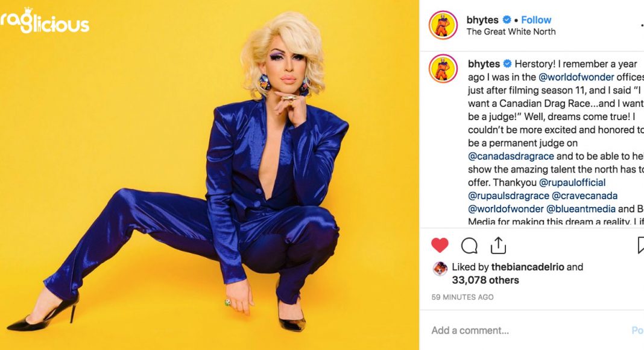Image resolution: width=644 pixels, height=350 pixels.
Task: Open the @cravecanada mention
Action: [584, 196]
